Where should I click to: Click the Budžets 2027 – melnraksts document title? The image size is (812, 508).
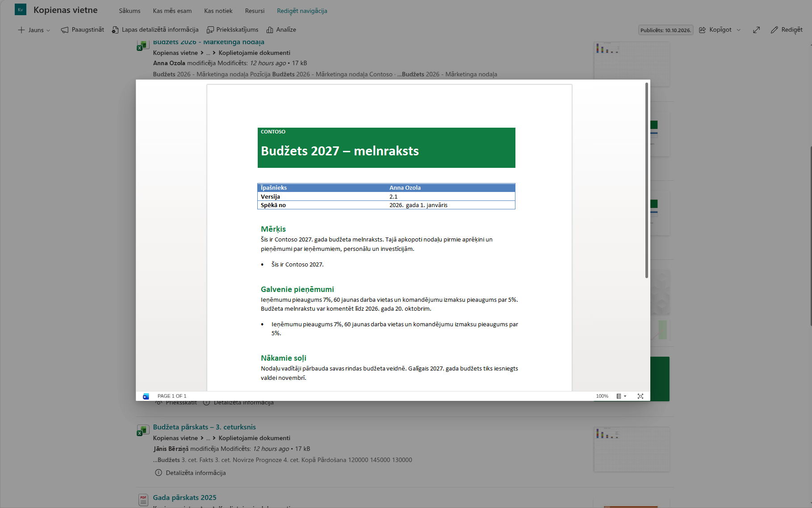339,151
